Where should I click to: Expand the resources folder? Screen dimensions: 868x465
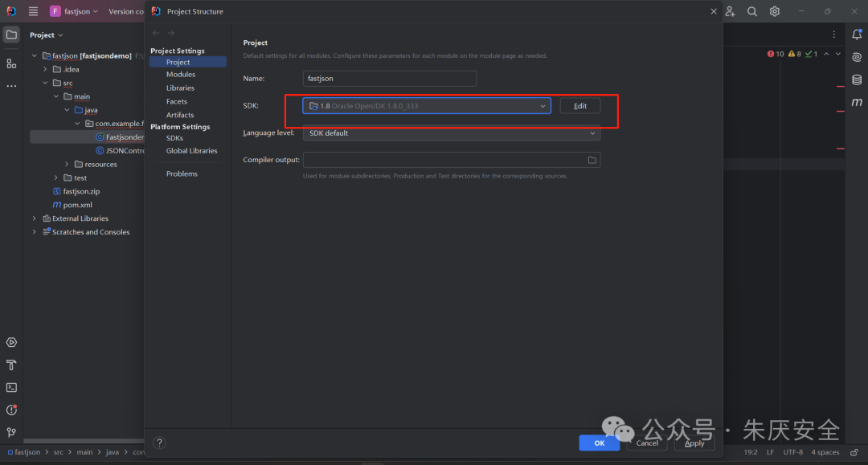point(67,164)
